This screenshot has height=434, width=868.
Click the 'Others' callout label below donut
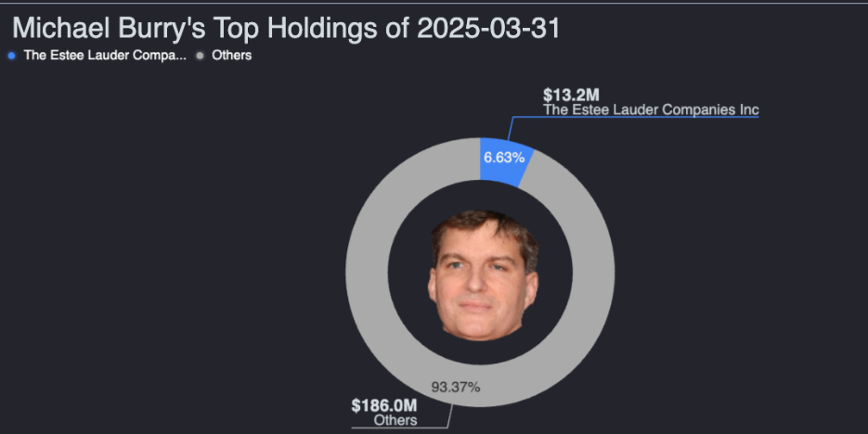point(395,420)
